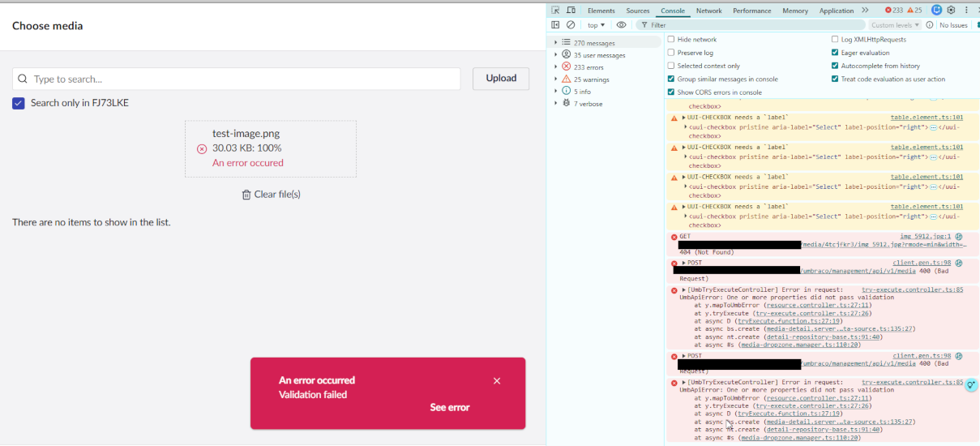This screenshot has height=446, width=980.
Task: Click the Upload button
Action: (x=501, y=79)
